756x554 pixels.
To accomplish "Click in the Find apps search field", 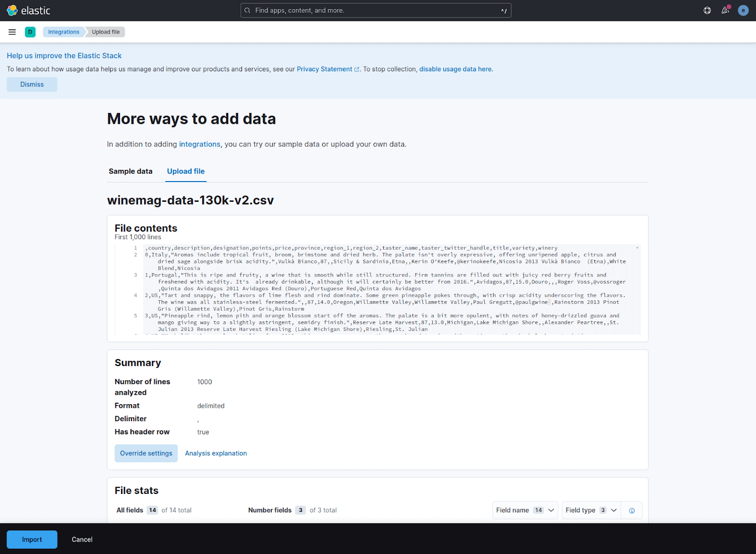I will click(376, 10).
